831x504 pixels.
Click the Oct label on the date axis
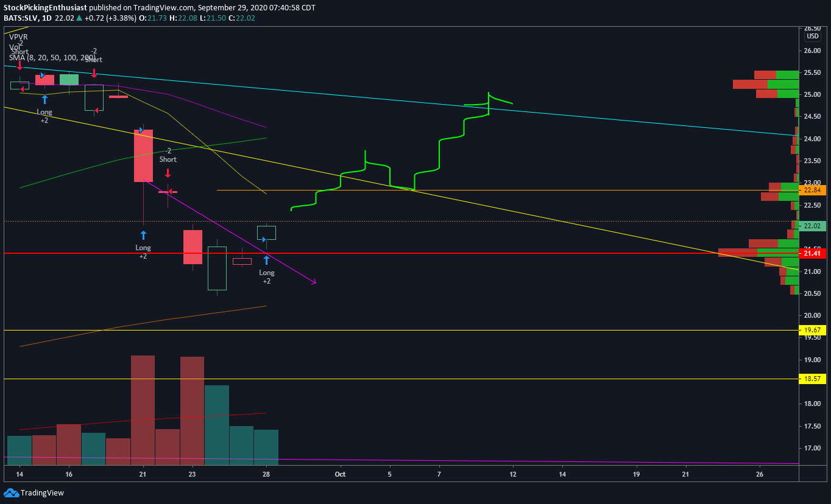point(340,474)
